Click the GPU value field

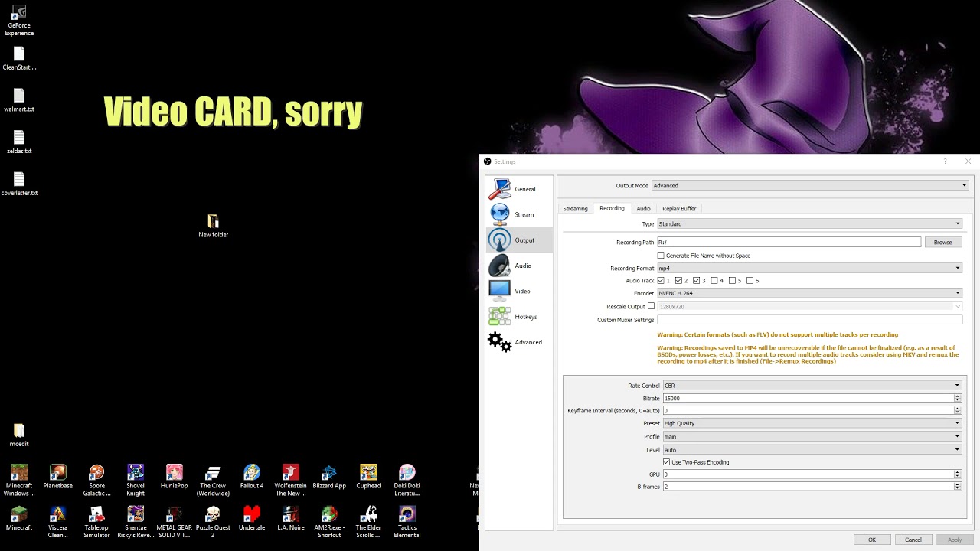tap(812, 474)
